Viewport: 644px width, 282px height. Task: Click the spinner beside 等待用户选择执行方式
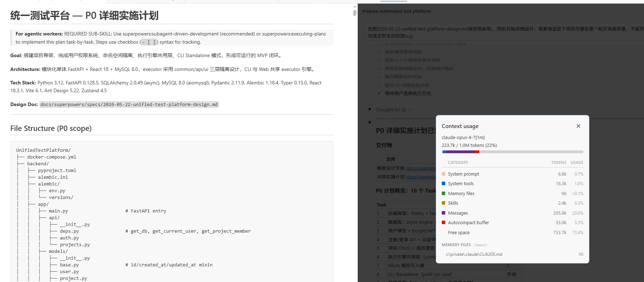(x=379, y=93)
